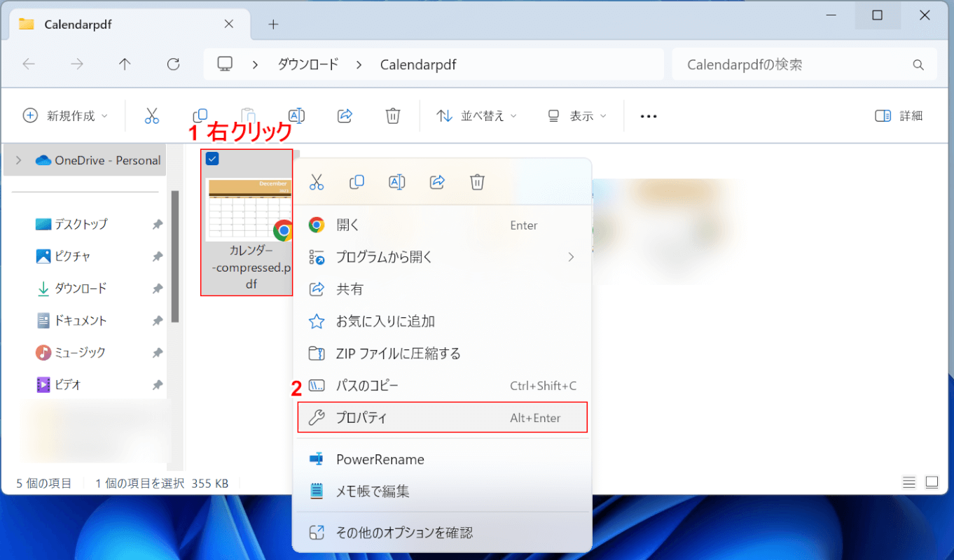Click the search magnifier icon
954x560 pixels.
[x=918, y=64]
